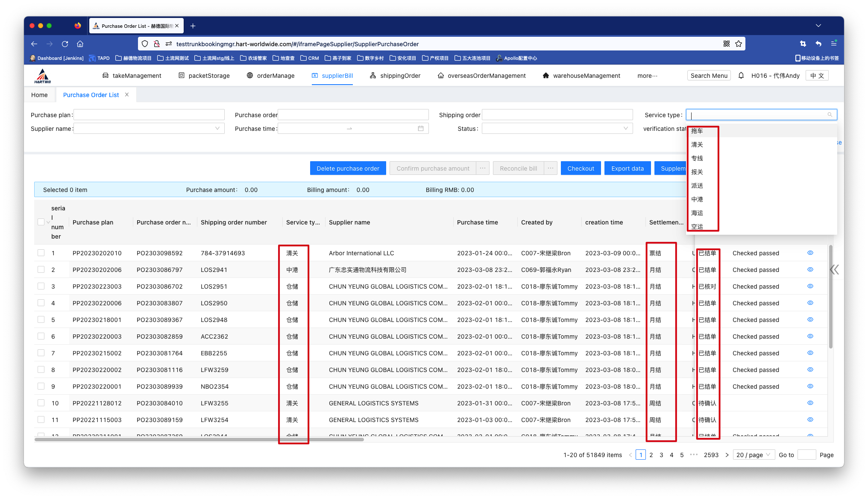Viewport: 868px width, 499px height.
Task: Click calendar icon in Purchase time field
Action: 421,129
